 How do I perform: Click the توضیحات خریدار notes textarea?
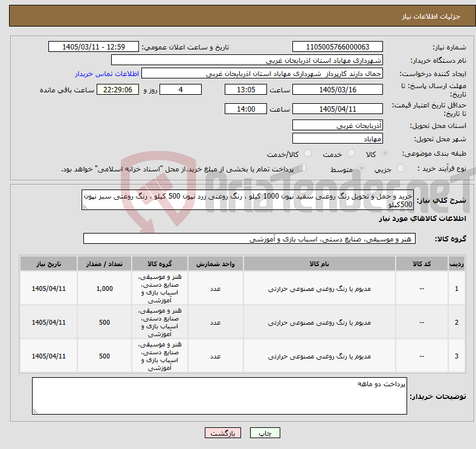click(219, 396)
